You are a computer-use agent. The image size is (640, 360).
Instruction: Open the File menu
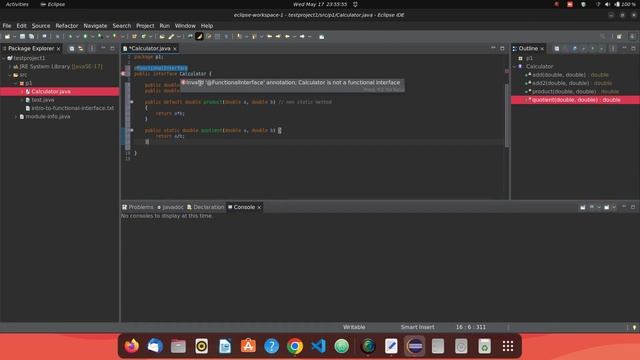7,26
